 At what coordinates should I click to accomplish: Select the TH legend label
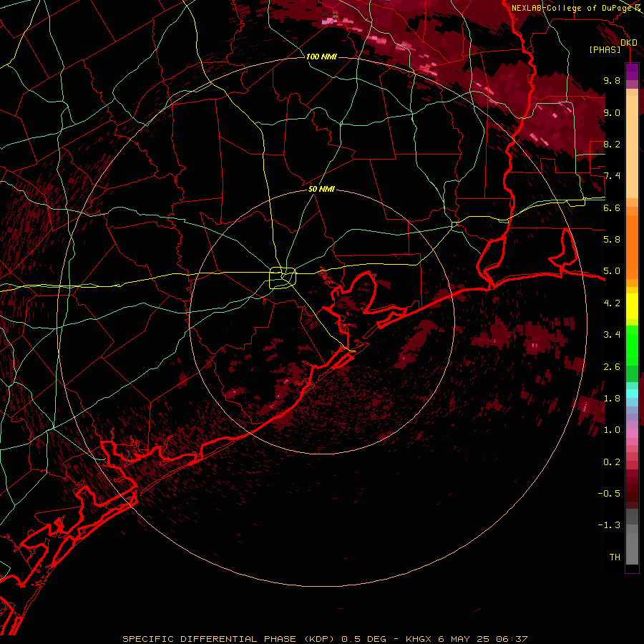coord(615,557)
